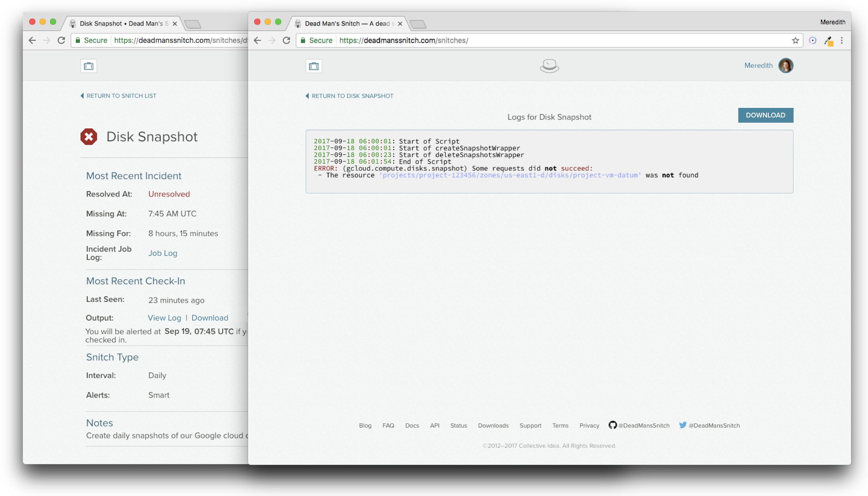This screenshot has height=496, width=868.
Task: Open the Job Log link
Action: (162, 253)
